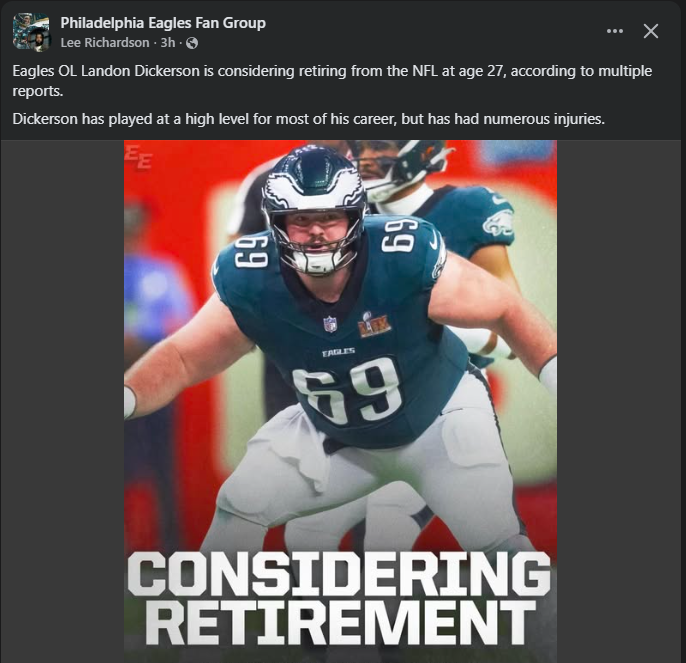Click the large 69 chest jersey number
The height and width of the screenshot is (663, 686).
coord(346,389)
